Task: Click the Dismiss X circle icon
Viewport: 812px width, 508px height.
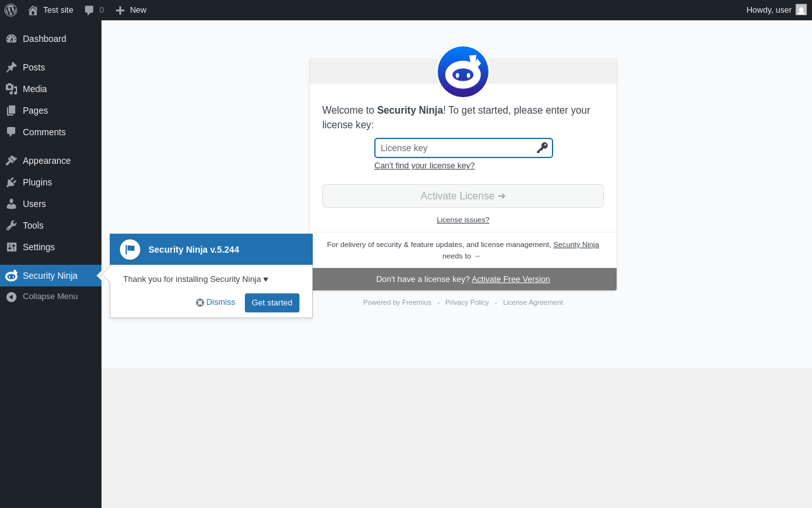Action: (200, 303)
